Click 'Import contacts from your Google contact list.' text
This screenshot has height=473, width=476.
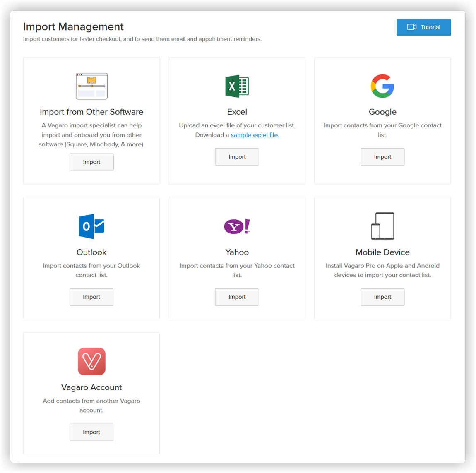pos(382,130)
